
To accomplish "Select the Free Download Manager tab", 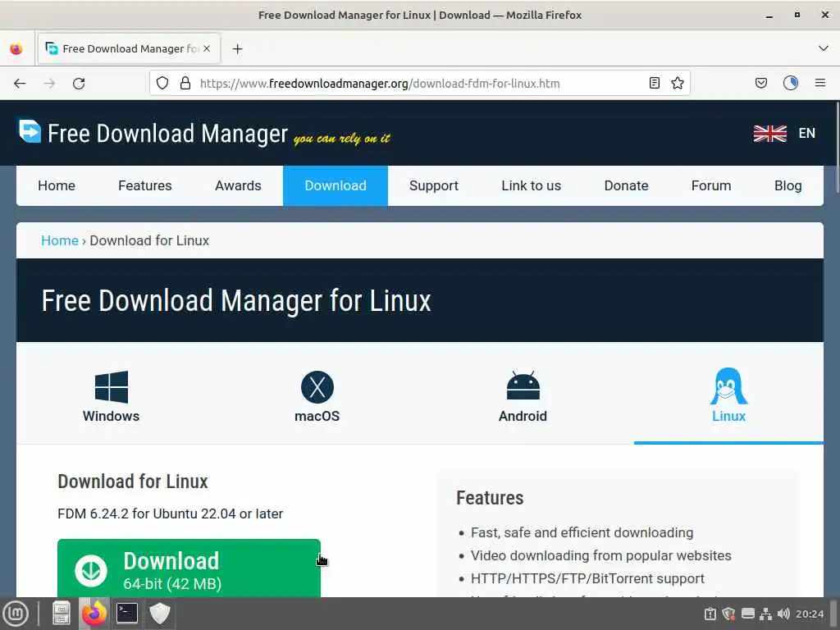I will (129, 48).
